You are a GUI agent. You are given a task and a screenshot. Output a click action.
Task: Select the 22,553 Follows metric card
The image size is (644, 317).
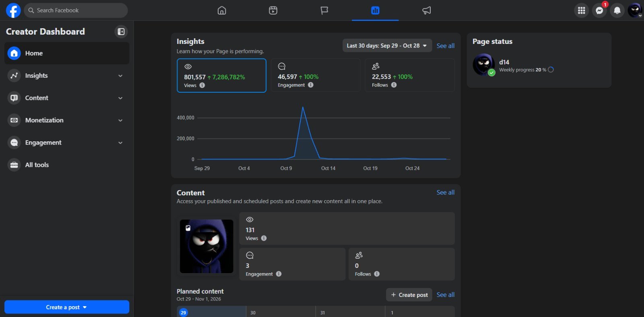(x=410, y=75)
